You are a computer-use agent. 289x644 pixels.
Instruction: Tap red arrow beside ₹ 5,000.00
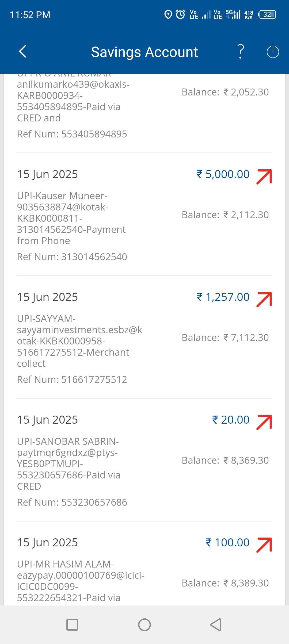[264, 177]
